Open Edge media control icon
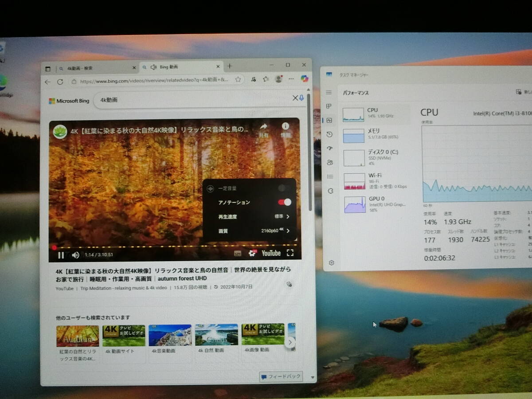This screenshot has height=399, width=532. (253, 79)
